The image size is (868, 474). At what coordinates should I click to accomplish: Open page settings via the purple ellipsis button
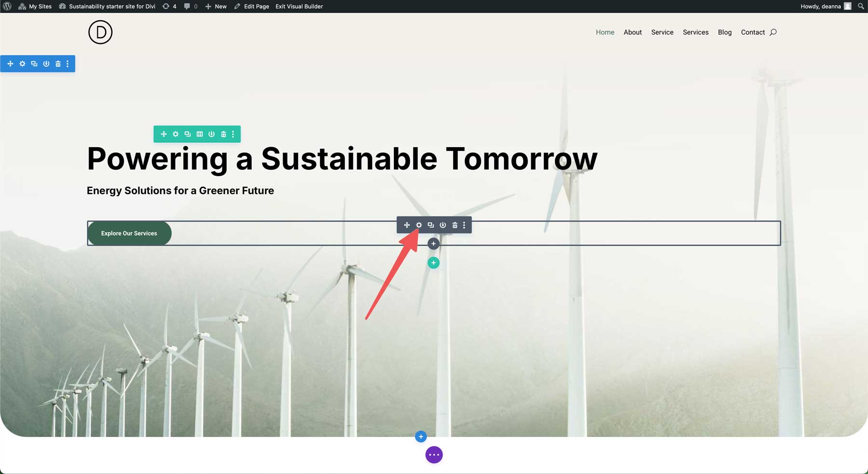pyautogui.click(x=434, y=454)
